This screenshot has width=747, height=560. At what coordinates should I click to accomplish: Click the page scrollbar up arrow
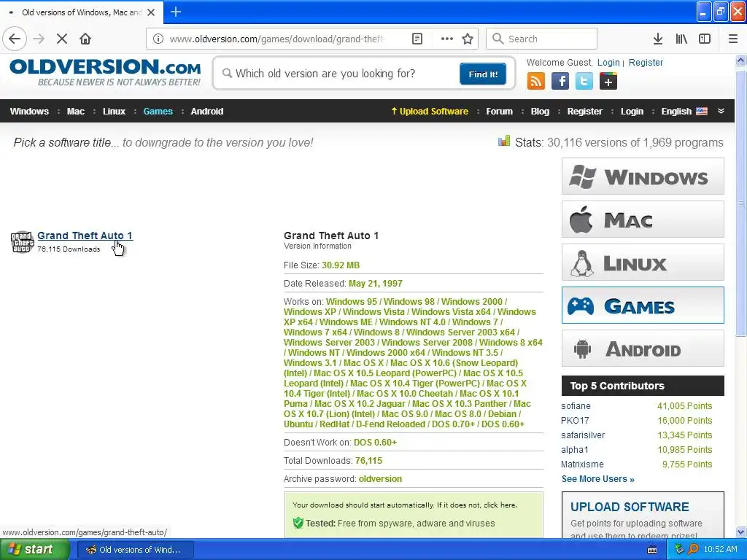pyautogui.click(x=740, y=60)
